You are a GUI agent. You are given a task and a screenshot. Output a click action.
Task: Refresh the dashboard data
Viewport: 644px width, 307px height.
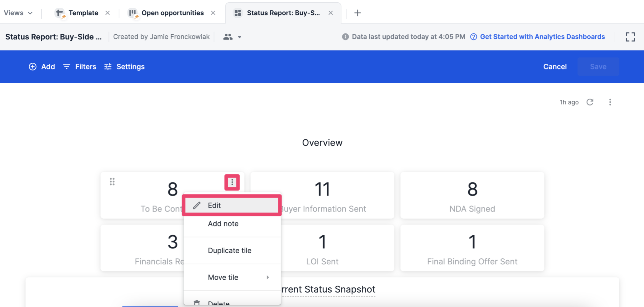[590, 102]
